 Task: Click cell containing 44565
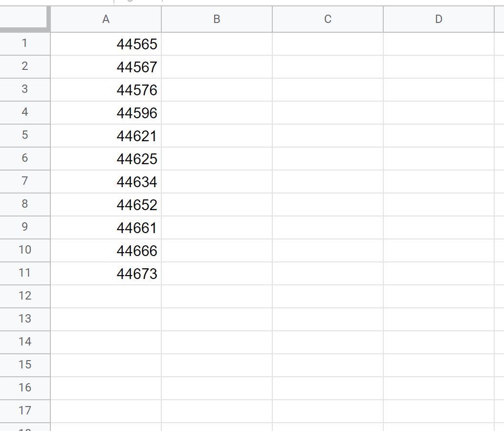tap(106, 43)
